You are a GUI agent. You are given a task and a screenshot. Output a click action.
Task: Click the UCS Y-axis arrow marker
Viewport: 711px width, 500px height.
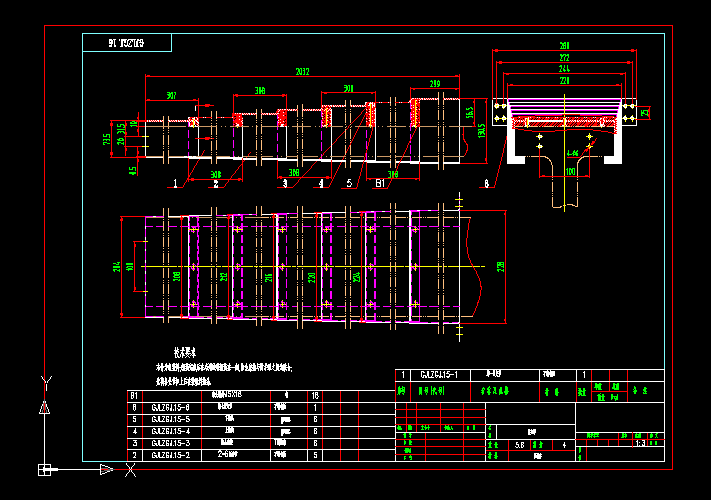44,405
